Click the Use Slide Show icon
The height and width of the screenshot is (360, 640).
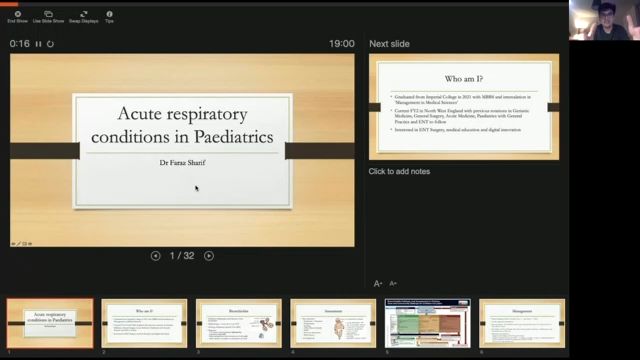point(48,14)
